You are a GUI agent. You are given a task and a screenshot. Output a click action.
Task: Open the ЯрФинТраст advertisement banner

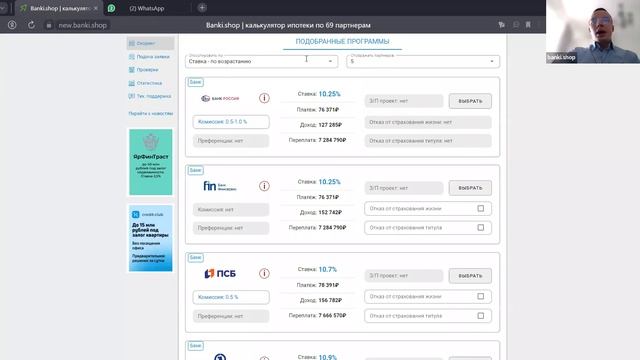151,162
